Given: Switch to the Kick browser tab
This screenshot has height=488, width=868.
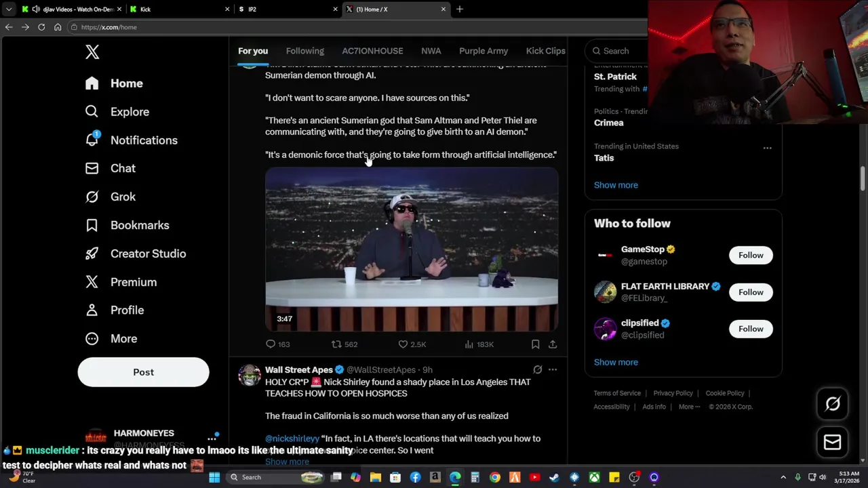Looking at the screenshot, I should pyautogui.click(x=179, y=9).
